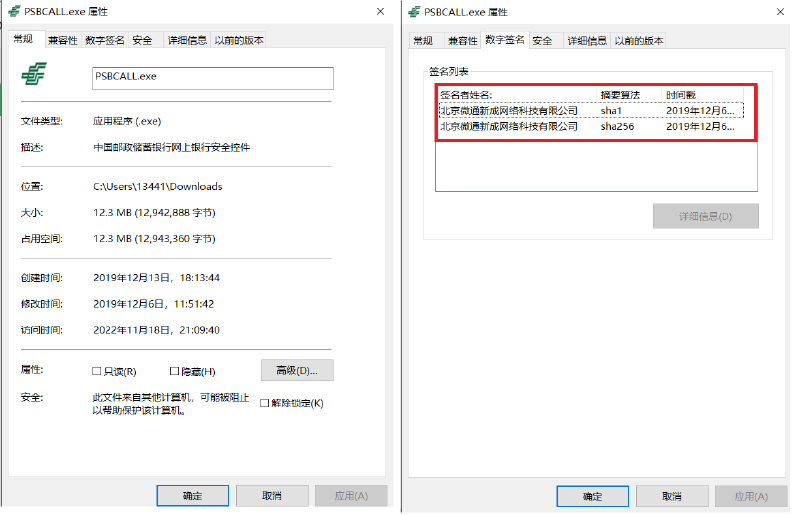
Task: Click file type 应用程序 (.exe) text
Action: point(127,121)
